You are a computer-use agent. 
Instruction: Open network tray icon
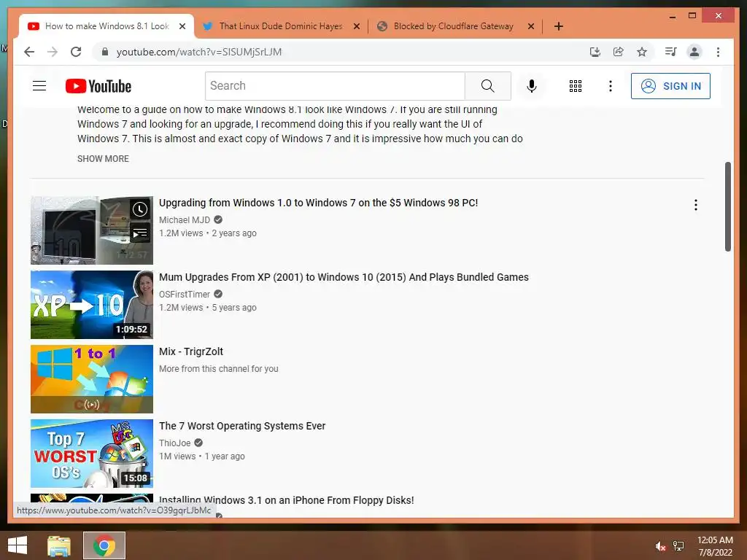pyautogui.click(x=678, y=546)
